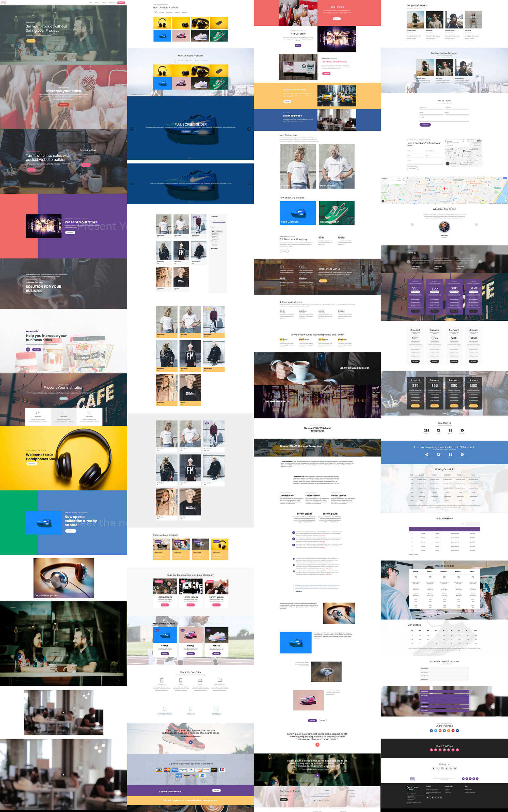Click right handle of Price Range slider

225,222
